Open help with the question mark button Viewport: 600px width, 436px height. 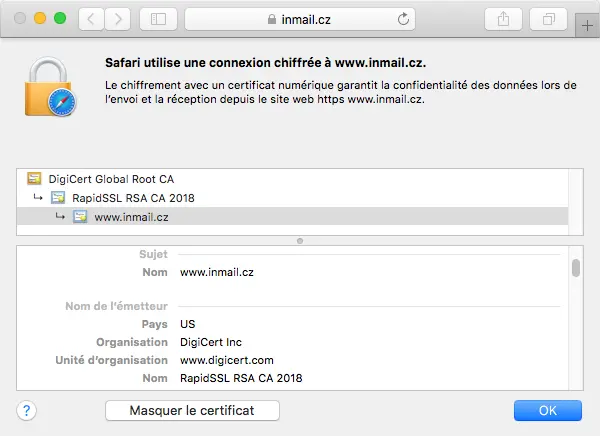[x=26, y=410]
